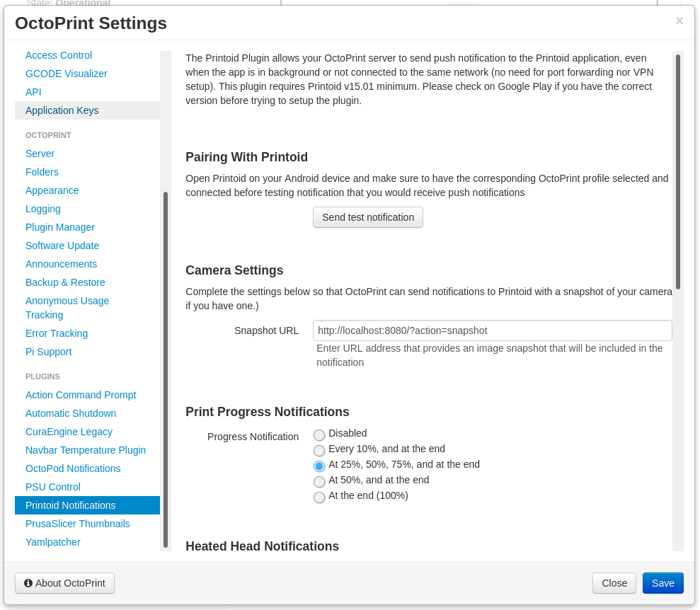Open Backup & Restore section
The height and width of the screenshot is (610, 700).
coord(65,282)
